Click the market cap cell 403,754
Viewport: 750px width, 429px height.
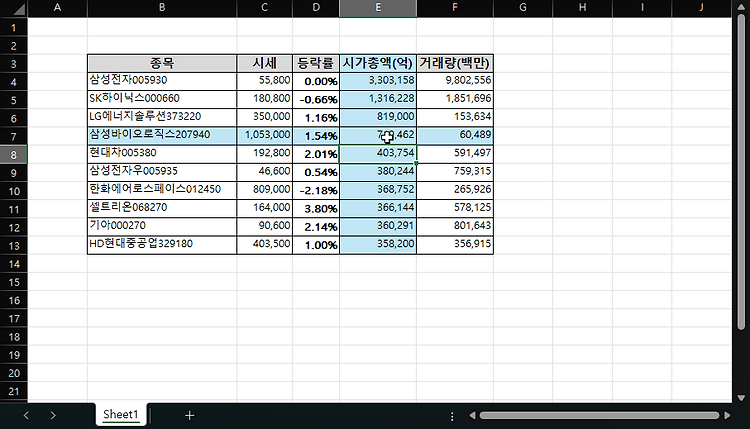click(x=378, y=154)
